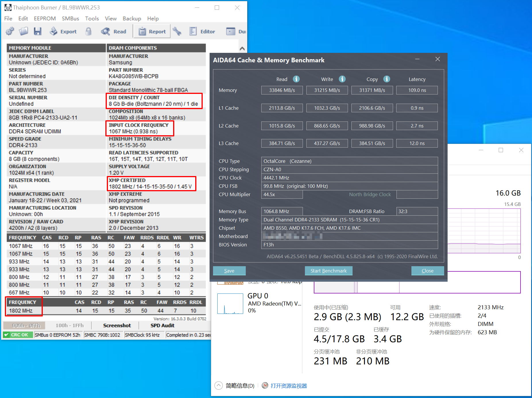Viewport: 532px width, 398px height.
Task: Click the CRC OK status indicator
Action: (x=18, y=335)
